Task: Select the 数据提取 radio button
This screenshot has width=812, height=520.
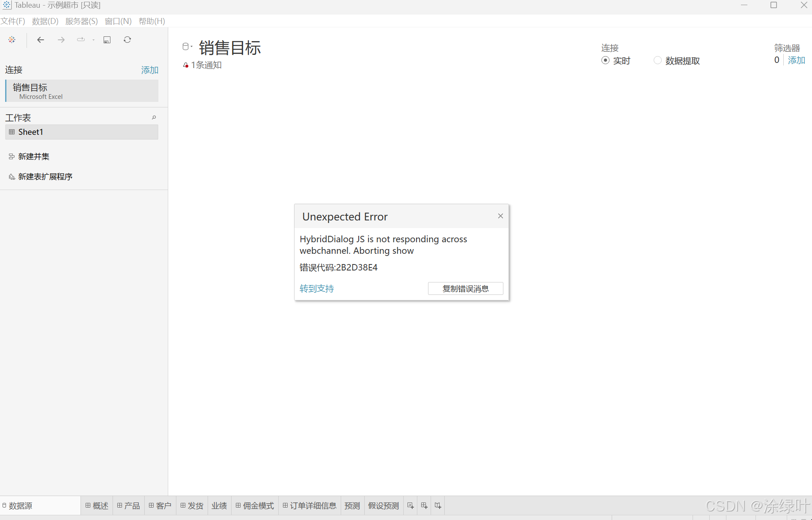Action: point(657,60)
